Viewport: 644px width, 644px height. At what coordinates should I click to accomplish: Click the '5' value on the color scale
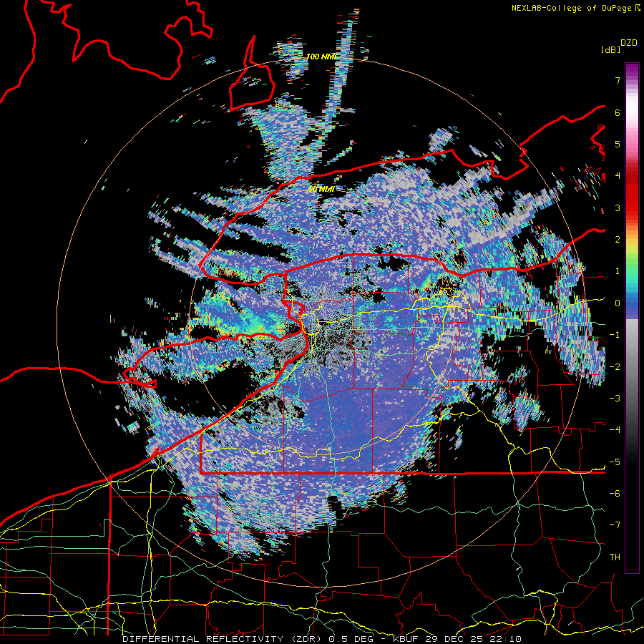[x=618, y=144]
